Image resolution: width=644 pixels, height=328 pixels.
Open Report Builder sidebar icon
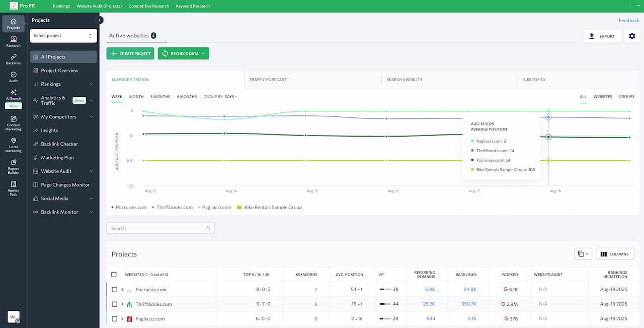(x=13, y=167)
